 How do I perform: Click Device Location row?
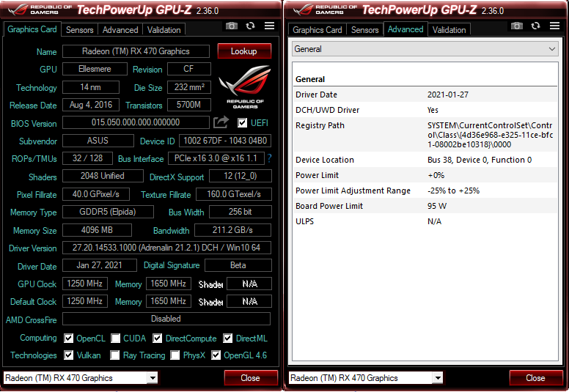tap(425, 160)
